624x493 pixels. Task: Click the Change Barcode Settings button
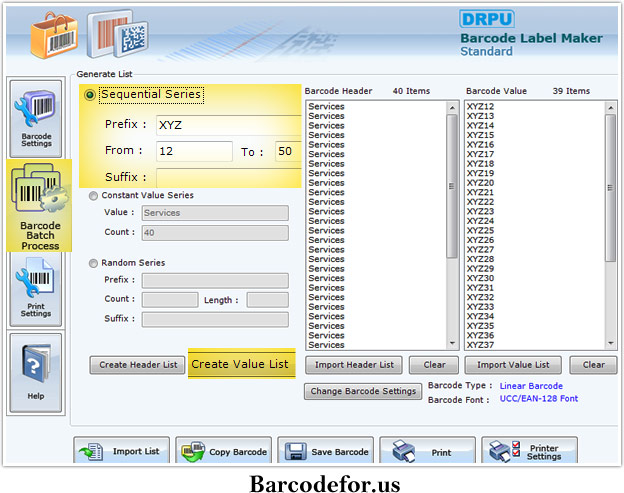pos(363,392)
